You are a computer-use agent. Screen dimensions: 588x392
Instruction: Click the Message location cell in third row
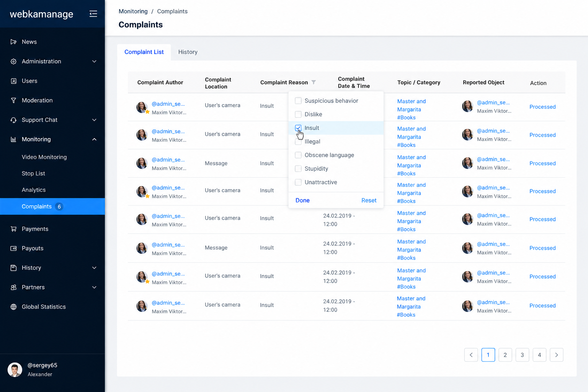pyautogui.click(x=216, y=163)
